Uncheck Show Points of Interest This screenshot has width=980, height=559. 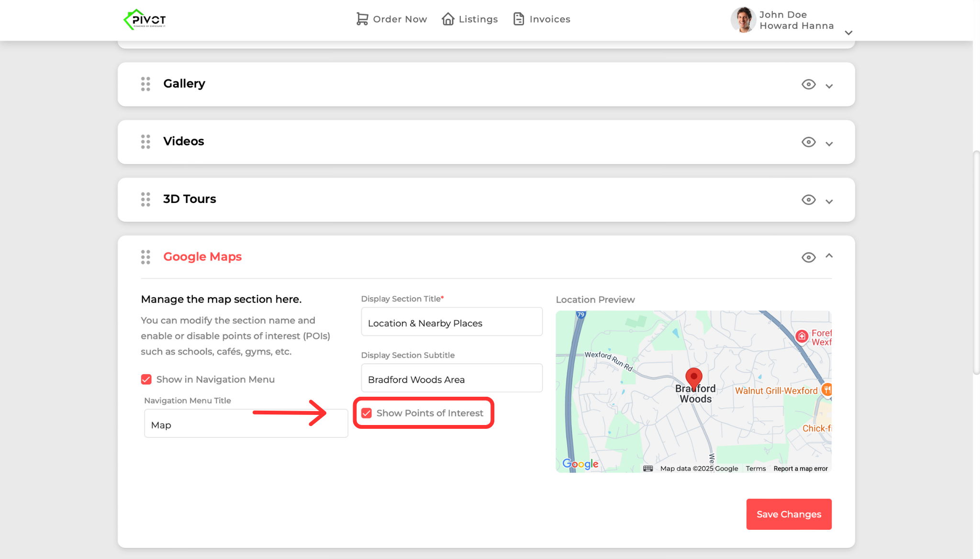pyautogui.click(x=367, y=413)
